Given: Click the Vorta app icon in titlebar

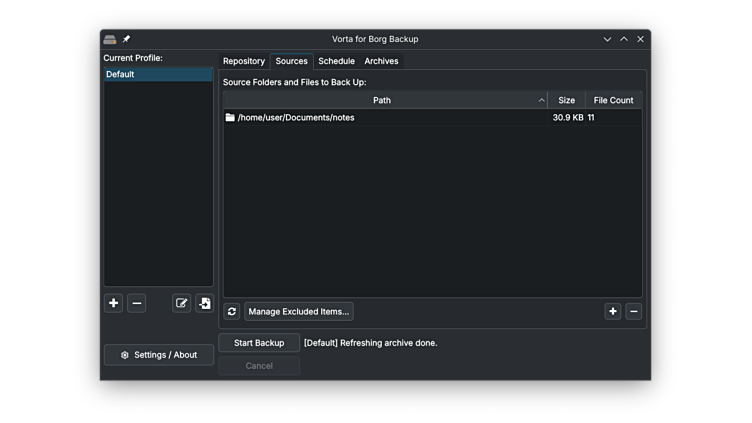Looking at the screenshot, I should pyautogui.click(x=110, y=39).
